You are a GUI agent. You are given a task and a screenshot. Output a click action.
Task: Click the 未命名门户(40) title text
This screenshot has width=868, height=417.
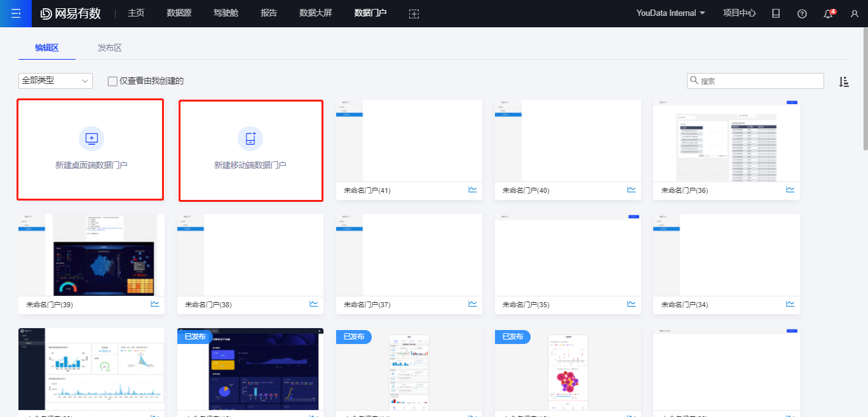pos(526,190)
